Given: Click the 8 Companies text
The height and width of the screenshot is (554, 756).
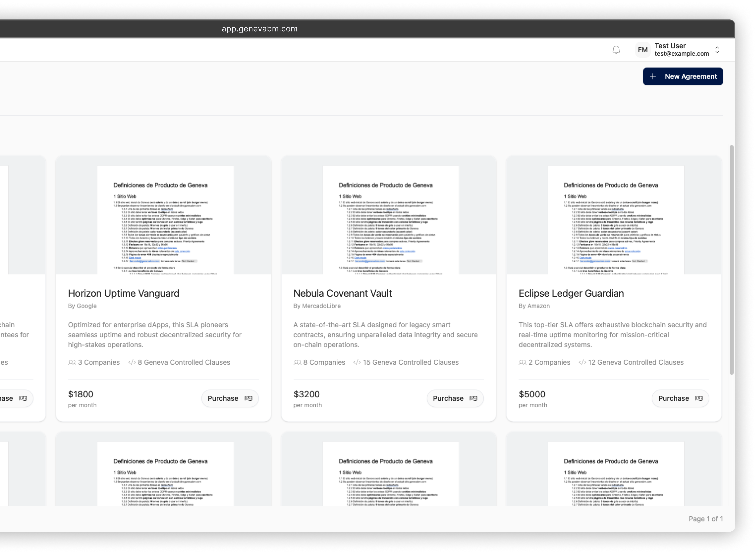Looking at the screenshot, I should click(x=324, y=362).
